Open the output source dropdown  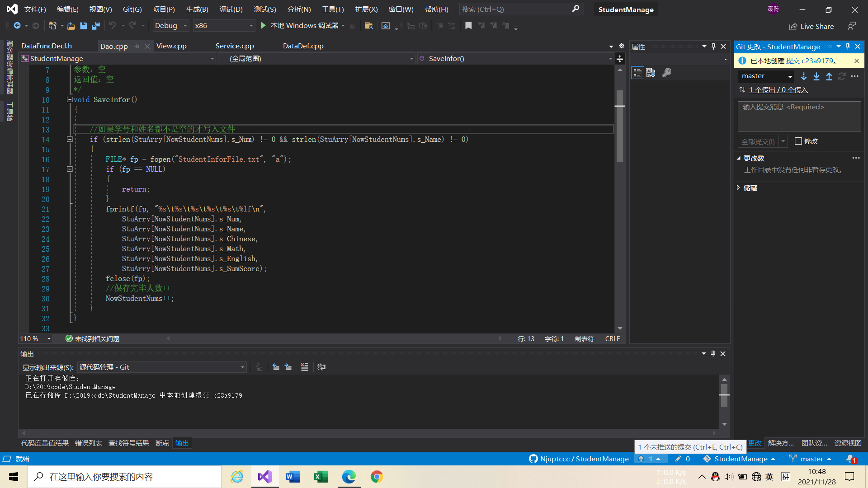click(162, 367)
